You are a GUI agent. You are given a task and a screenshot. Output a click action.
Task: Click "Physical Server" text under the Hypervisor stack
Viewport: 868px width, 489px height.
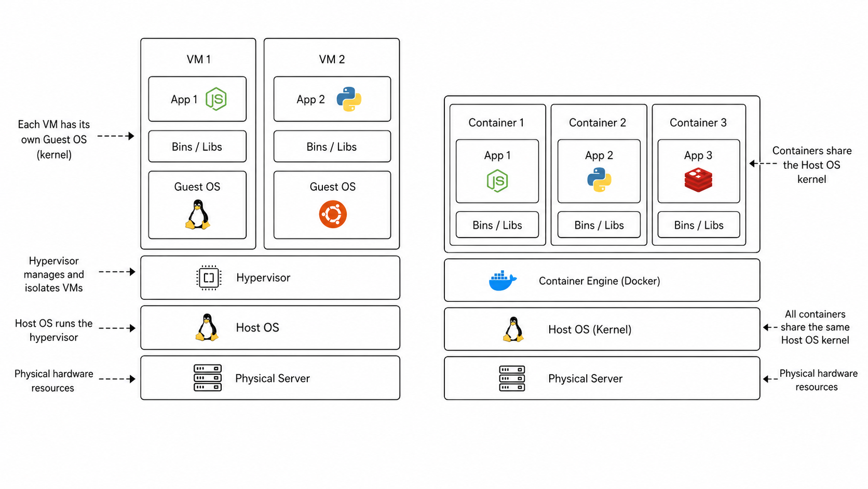[273, 378]
